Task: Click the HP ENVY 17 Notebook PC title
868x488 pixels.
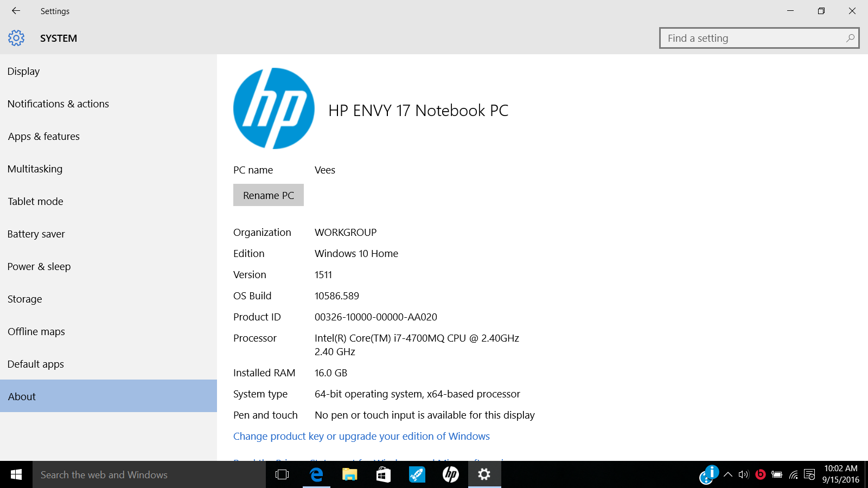Action: [418, 111]
